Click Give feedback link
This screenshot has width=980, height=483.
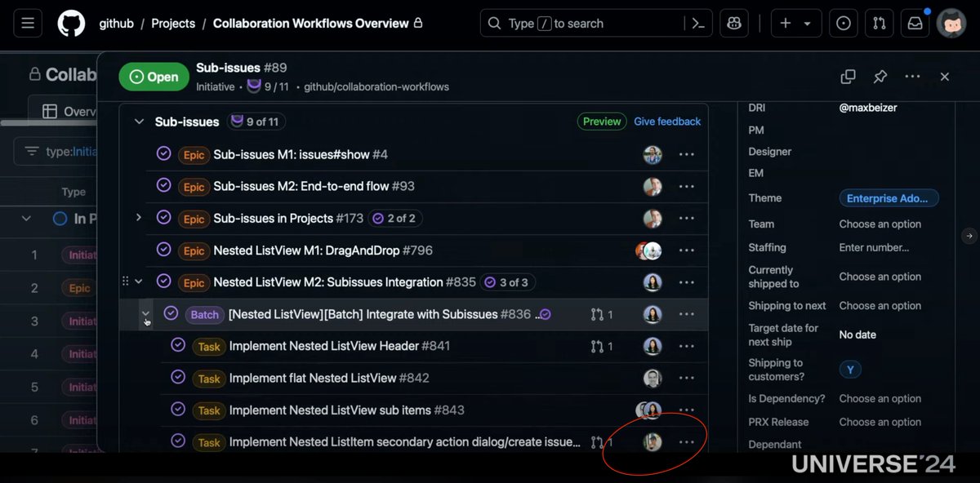667,122
